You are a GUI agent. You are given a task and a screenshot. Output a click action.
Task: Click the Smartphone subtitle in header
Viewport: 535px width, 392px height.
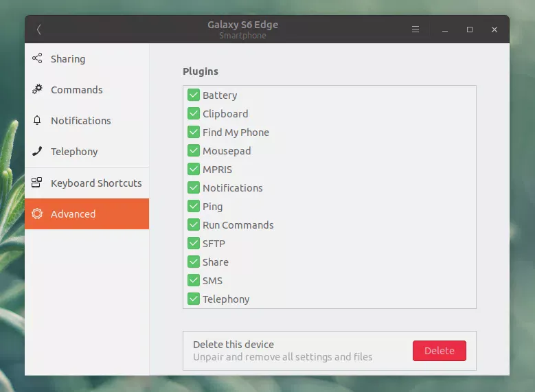(242, 36)
